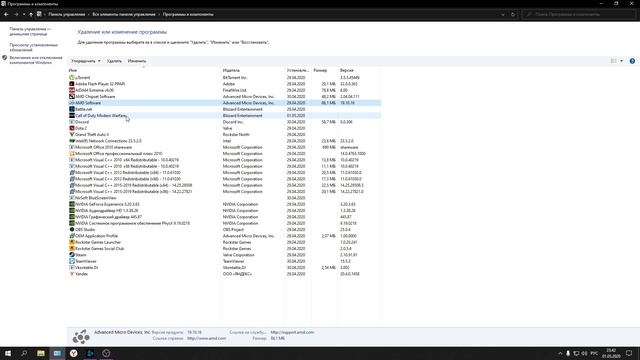Click the Удалить toolbar button
The image size is (640, 360).
click(114, 61)
